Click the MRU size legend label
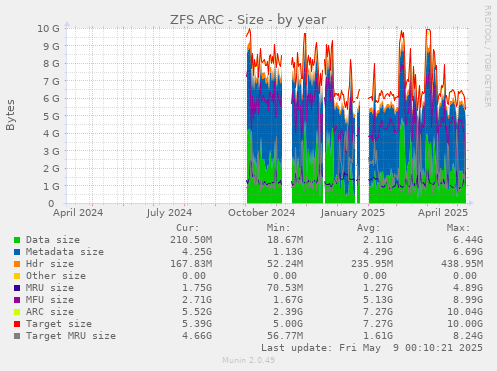The height and width of the screenshot is (371, 497). [50, 288]
